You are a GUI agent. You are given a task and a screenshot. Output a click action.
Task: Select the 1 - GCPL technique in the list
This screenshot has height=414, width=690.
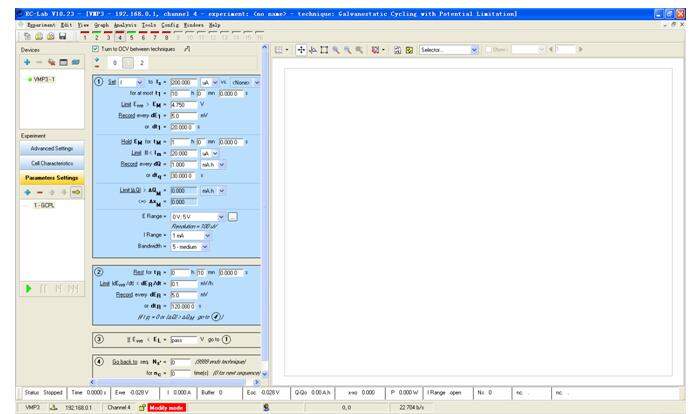coord(44,205)
